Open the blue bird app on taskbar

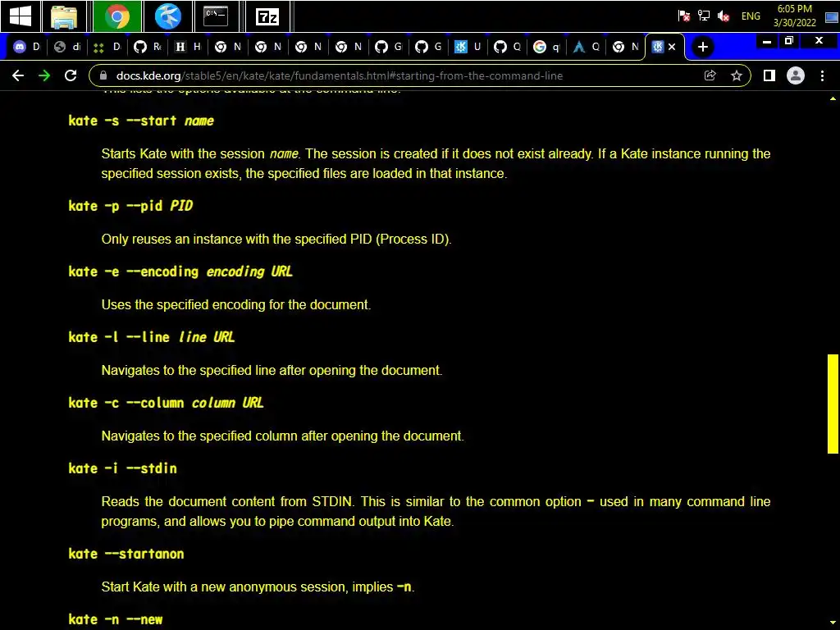(x=167, y=16)
